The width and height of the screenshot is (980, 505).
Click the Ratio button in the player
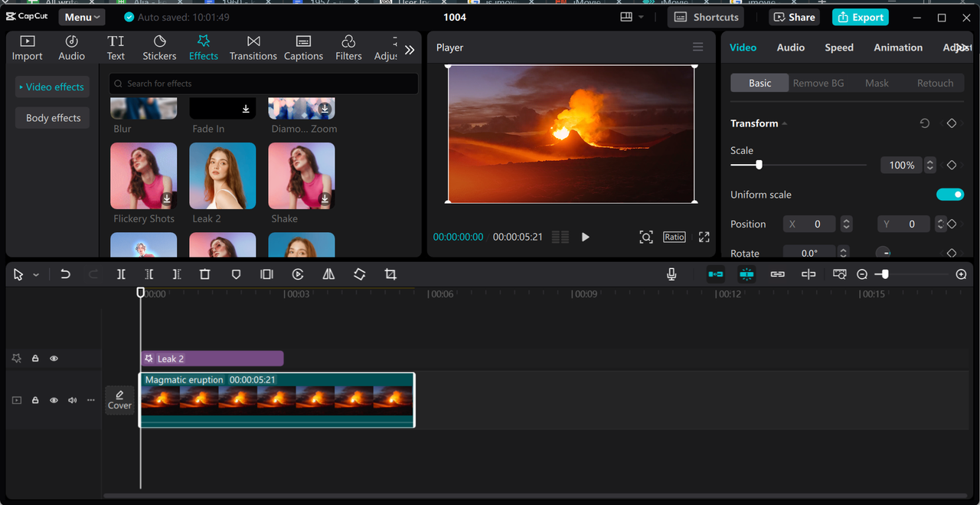click(x=675, y=237)
